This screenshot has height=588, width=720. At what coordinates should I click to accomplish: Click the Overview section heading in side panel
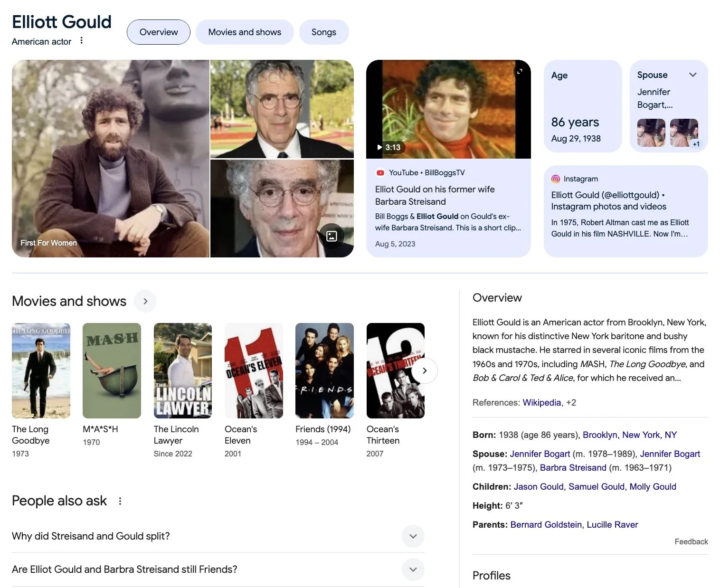tap(497, 298)
